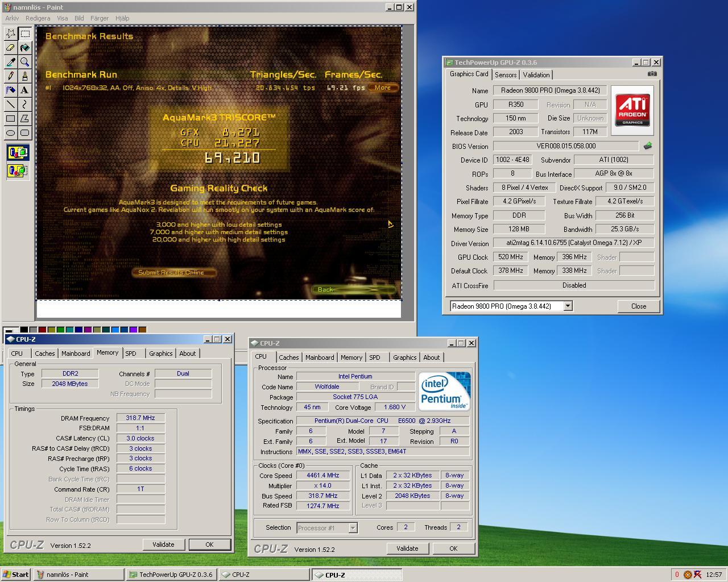Open the Färger menu in Paint
The height and width of the screenshot is (582, 728).
pos(100,18)
